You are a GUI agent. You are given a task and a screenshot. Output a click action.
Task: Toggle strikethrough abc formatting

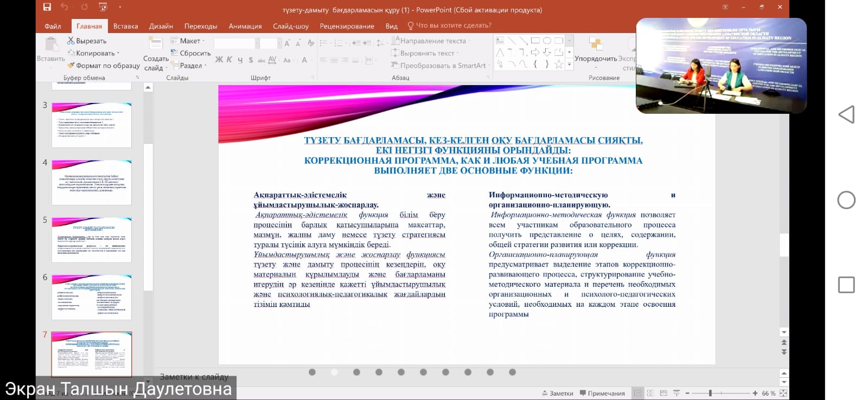[261, 60]
